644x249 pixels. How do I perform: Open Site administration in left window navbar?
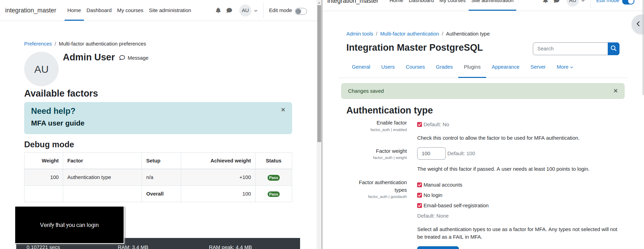point(170,10)
